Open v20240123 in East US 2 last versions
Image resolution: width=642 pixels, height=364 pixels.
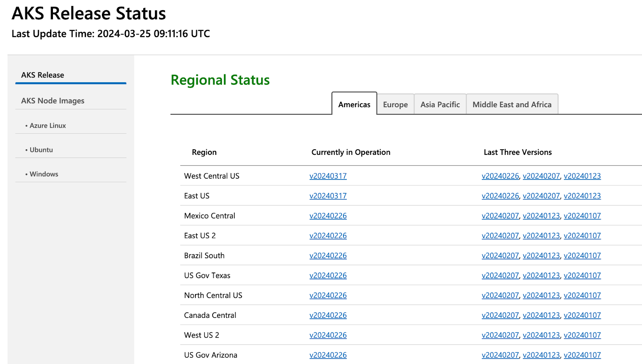click(541, 236)
